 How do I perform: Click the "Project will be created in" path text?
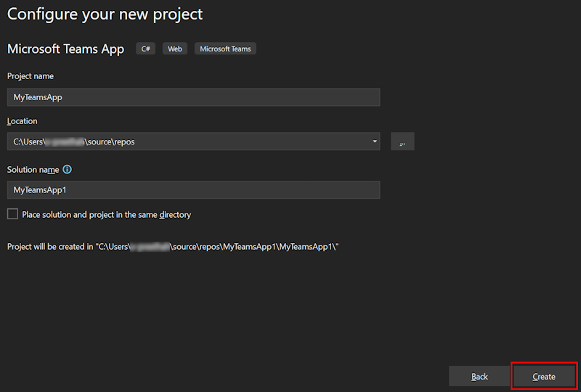(173, 246)
